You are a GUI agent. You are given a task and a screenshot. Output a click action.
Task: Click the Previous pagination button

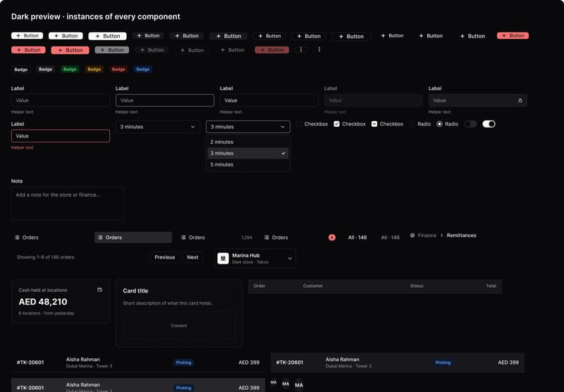165,257
